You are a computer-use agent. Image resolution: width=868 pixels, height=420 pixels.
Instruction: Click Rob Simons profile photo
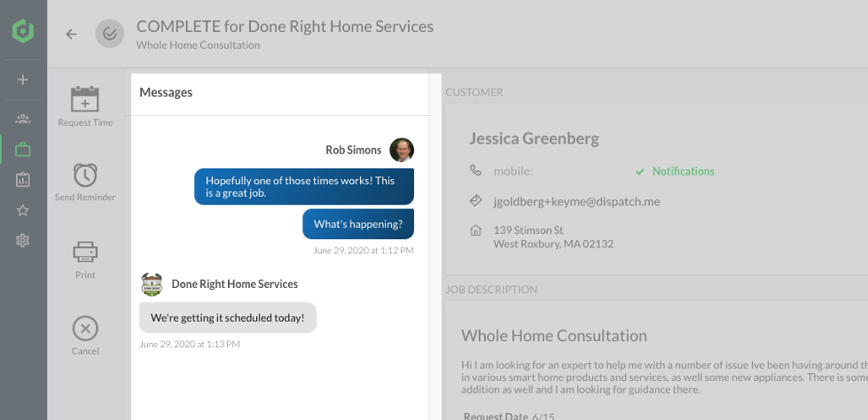click(x=402, y=150)
